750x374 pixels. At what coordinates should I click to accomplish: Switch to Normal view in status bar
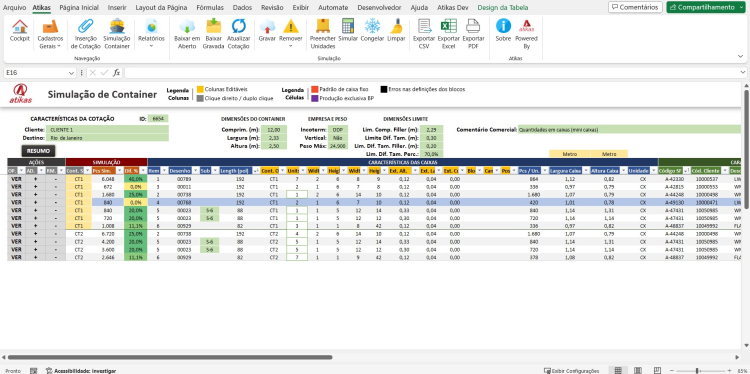[618, 371]
